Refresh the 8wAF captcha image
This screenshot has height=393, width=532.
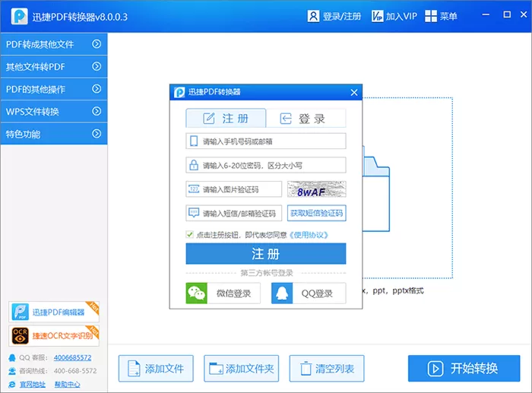(317, 189)
